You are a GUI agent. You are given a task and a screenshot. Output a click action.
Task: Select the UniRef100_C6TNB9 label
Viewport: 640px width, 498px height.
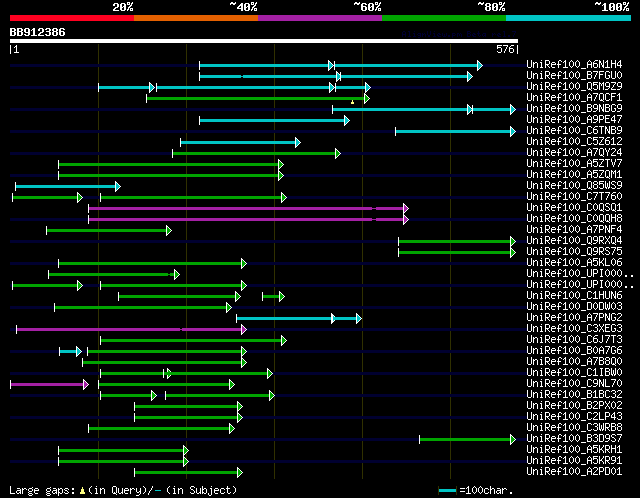click(x=574, y=131)
